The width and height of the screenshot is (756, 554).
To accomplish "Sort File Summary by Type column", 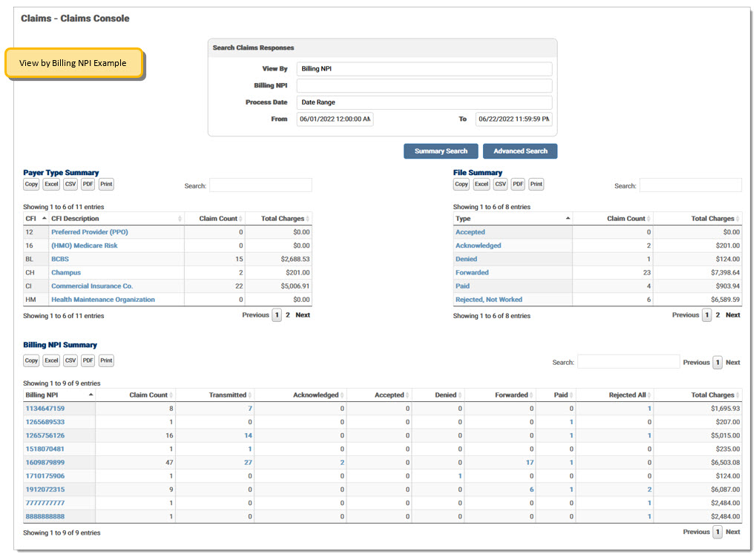I will [513, 219].
